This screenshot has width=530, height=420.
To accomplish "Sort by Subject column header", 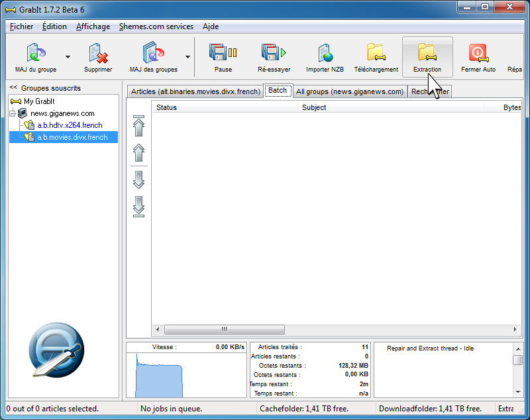I will (391, 107).
